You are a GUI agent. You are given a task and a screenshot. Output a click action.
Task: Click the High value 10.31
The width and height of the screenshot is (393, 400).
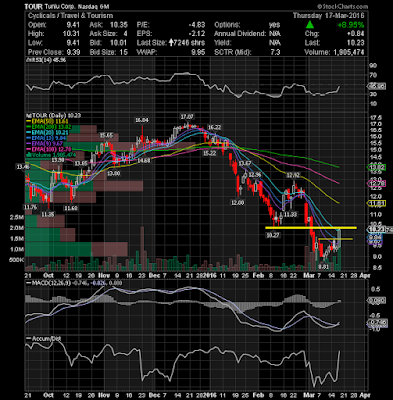[72, 34]
